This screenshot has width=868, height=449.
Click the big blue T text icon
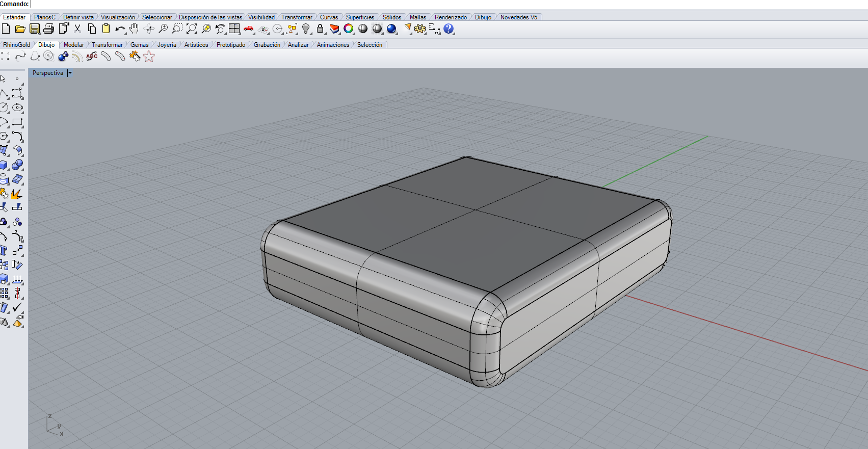point(4,250)
